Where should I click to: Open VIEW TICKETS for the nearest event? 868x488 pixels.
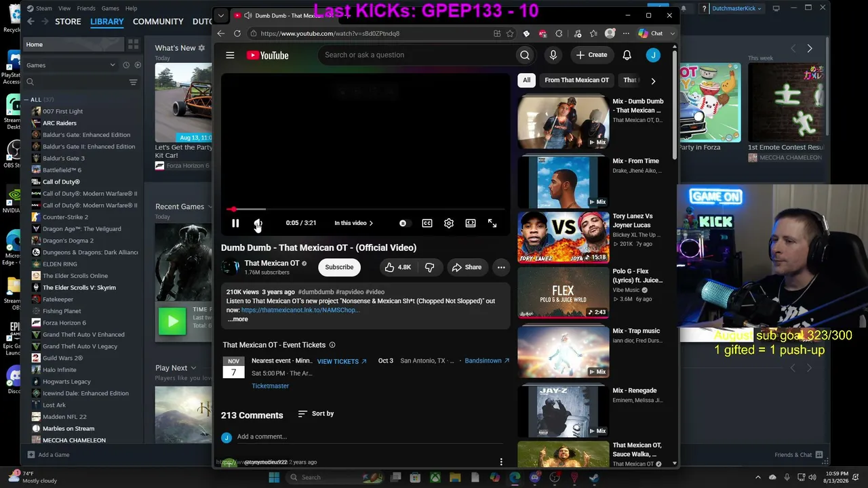[x=342, y=361]
